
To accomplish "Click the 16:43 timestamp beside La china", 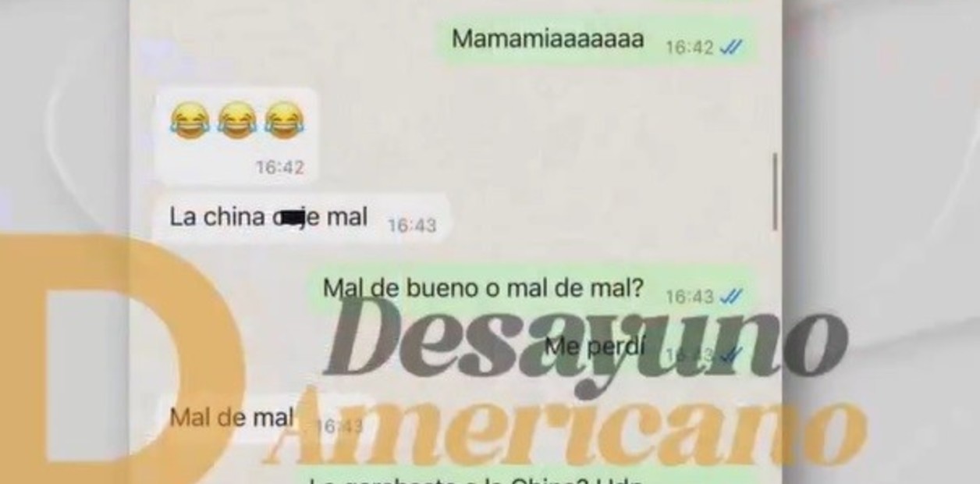I will 412,226.
